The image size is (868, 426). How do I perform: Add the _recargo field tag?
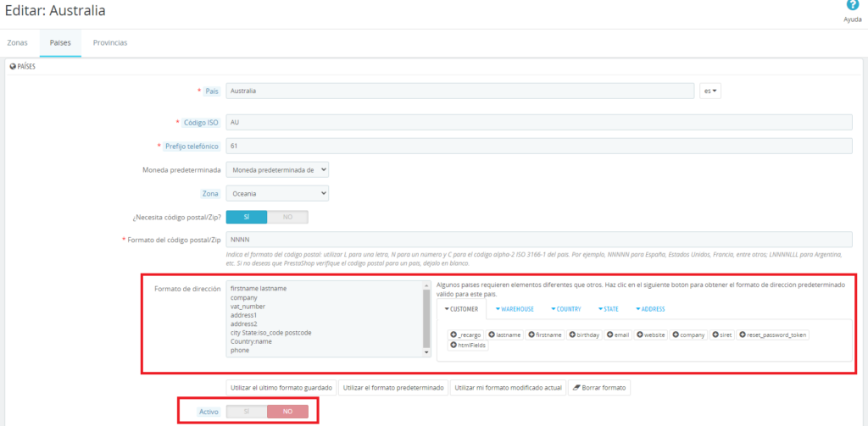click(x=466, y=335)
